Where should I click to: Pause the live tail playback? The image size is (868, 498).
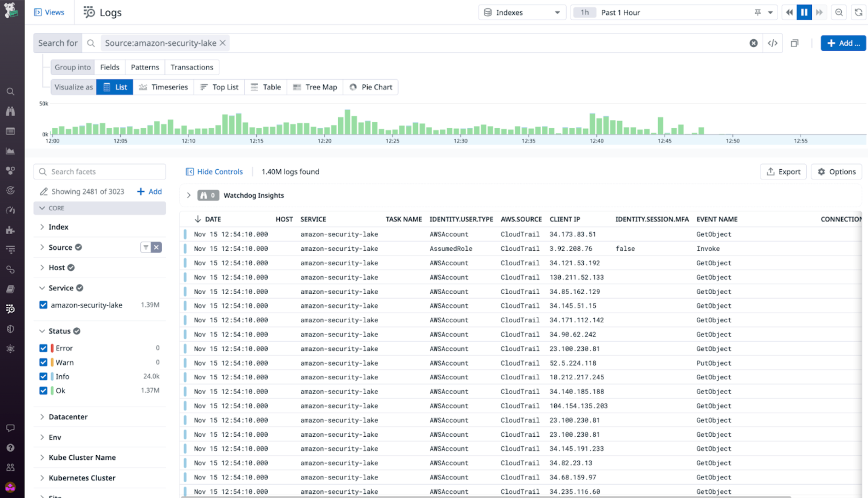click(x=804, y=12)
